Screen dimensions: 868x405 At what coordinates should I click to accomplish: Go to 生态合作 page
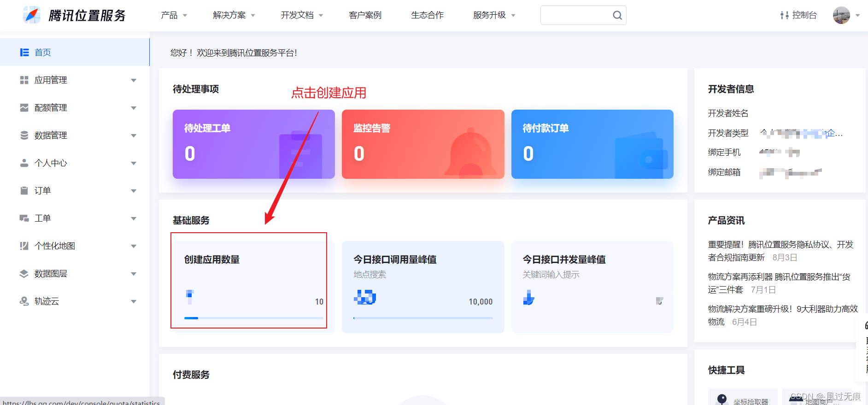428,15
